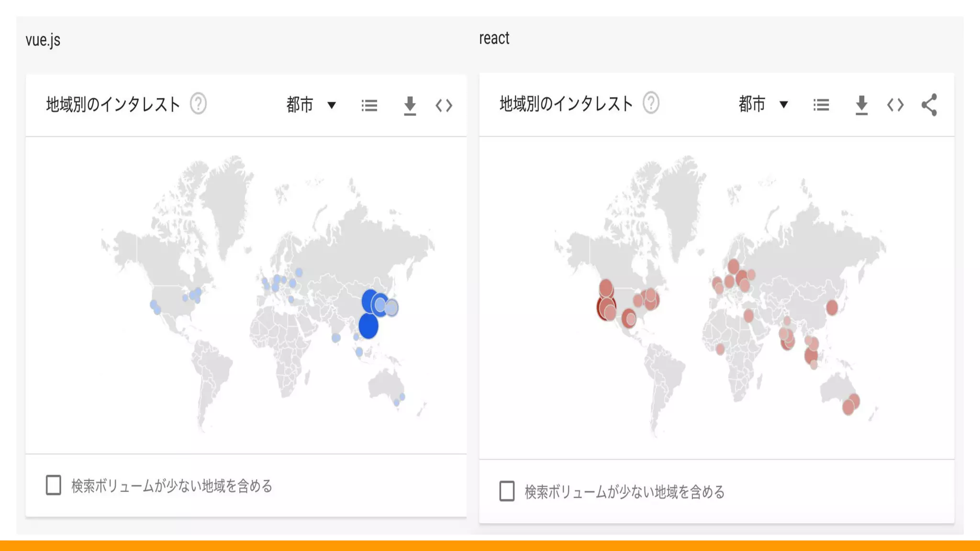The width and height of the screenshot is (980, 551).
Task: Select large blue bubble over southern China
Action: 368,326
